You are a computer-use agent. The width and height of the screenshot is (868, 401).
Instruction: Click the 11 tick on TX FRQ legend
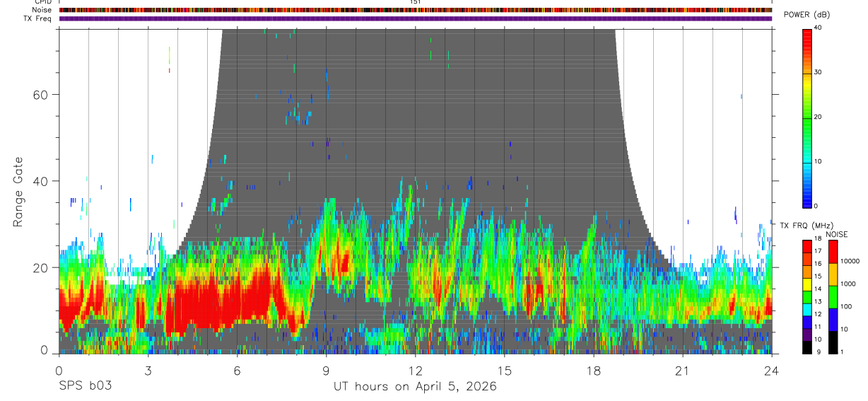point(818,327)
